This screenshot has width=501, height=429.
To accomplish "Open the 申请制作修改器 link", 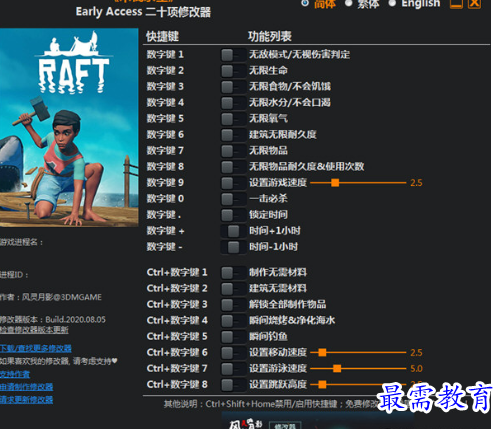I will (x=26, y=387).
